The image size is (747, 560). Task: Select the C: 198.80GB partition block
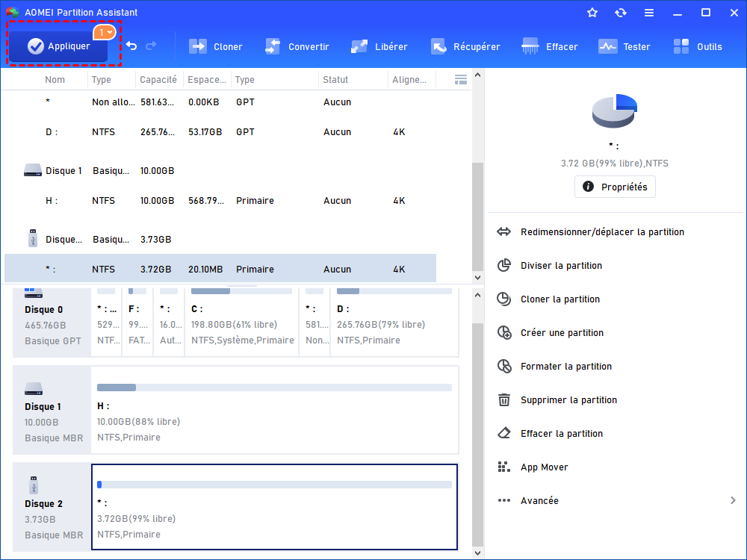click(x=242, y=321)
